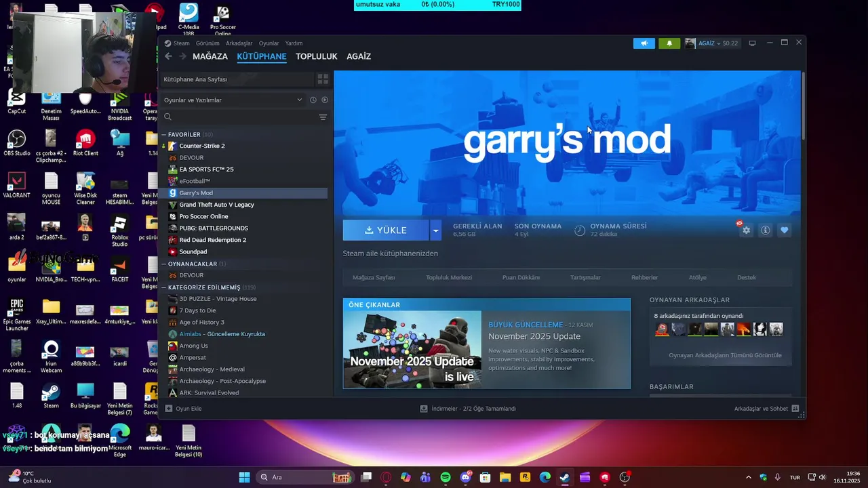Open the AGAİZ profile tab
Viewport: 868px width, 488px height.
pyautogui.click(x=359, y=56)
